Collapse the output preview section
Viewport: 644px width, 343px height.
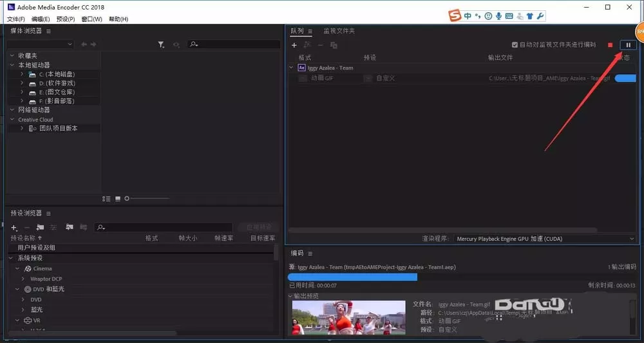pos(290,296)
